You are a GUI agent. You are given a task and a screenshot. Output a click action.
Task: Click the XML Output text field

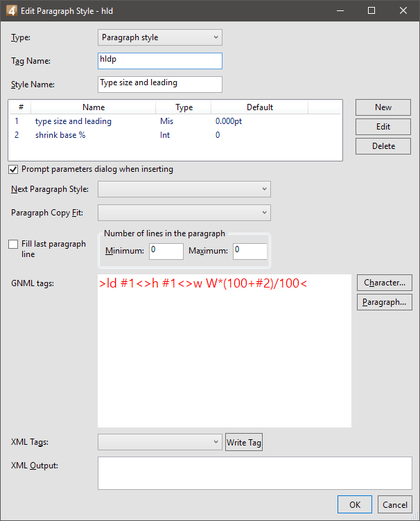point(255,473)
